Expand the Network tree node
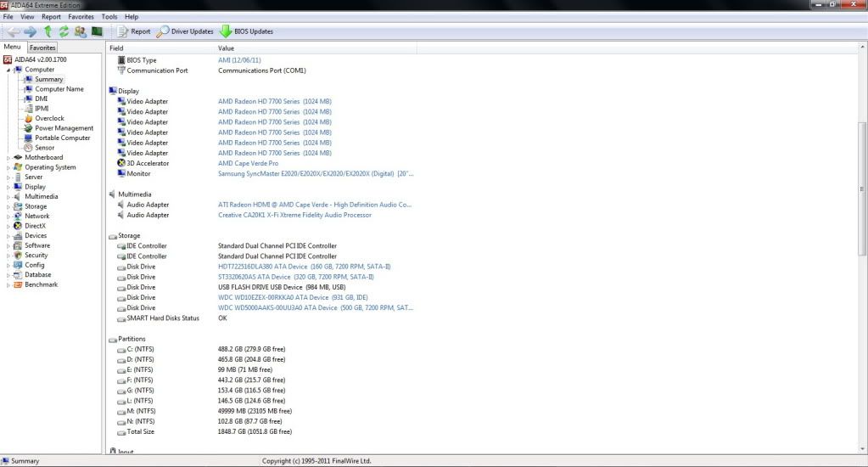 (8, 217)
